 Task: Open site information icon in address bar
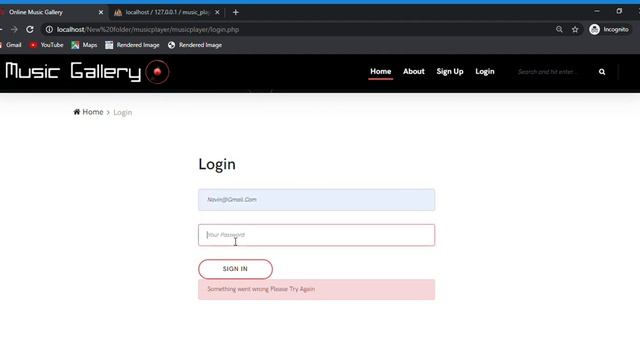click(49, 29)
